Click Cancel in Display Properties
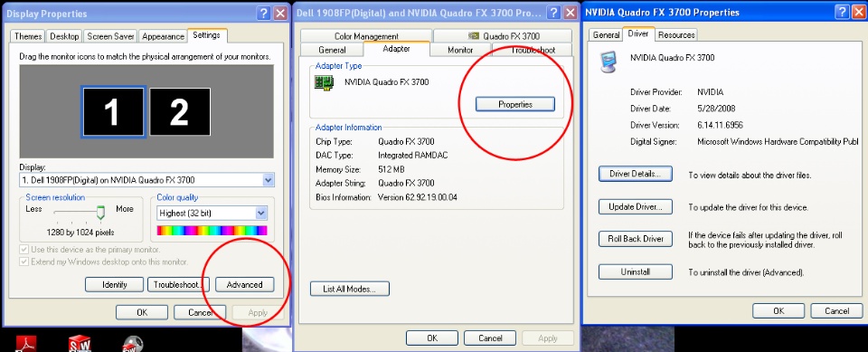 [x=200, y=313]
